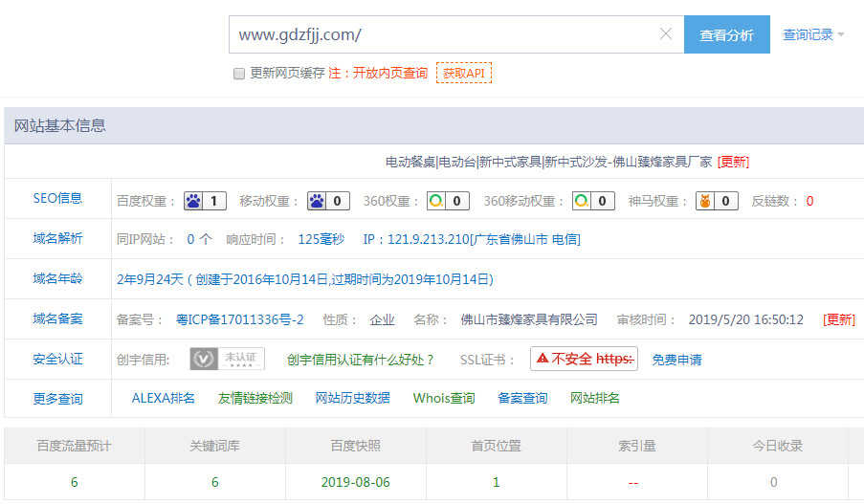This screenshot has height=504, width=864.
Task: Click the 获取API dashed button
Action: [x=464, y=73]
